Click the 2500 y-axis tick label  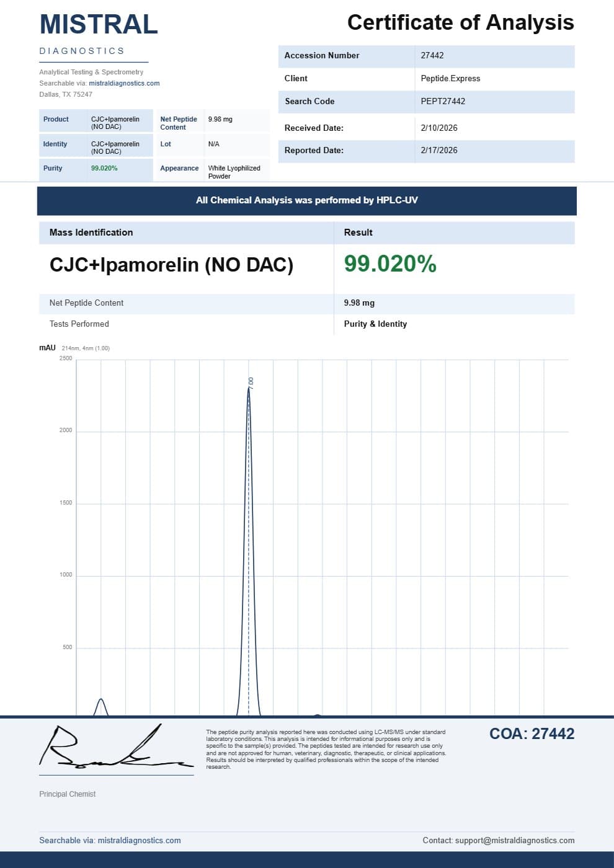coord(66,358)
